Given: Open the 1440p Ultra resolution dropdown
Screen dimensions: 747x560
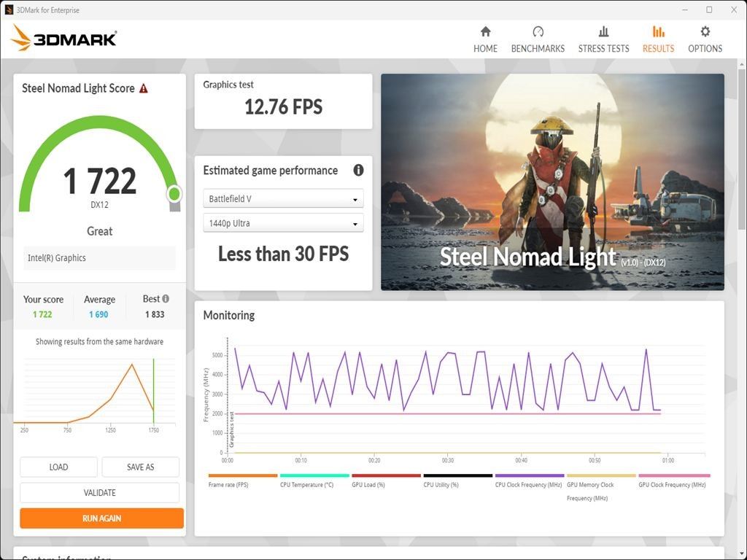Looking at the screenshot, I should [x=283, y=223].
